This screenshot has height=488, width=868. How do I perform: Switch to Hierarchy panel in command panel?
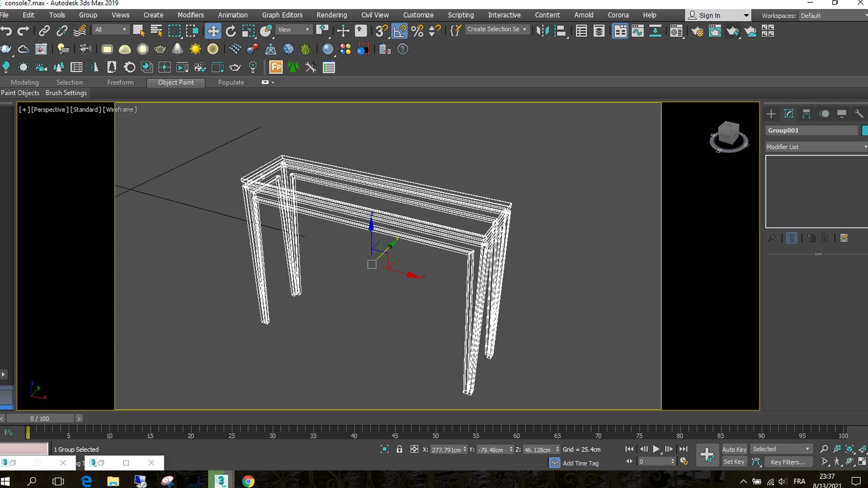tap(806, 114)
